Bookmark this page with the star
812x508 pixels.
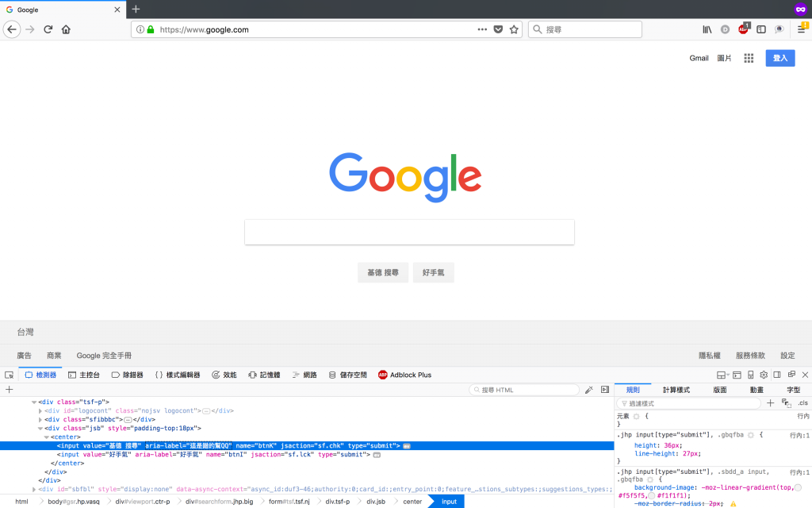tap(514, 29)
